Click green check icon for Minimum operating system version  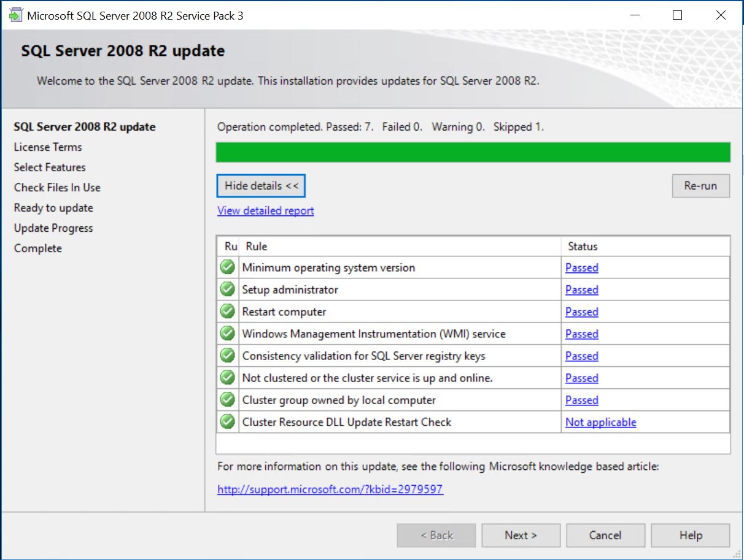(x=228, y=267)
